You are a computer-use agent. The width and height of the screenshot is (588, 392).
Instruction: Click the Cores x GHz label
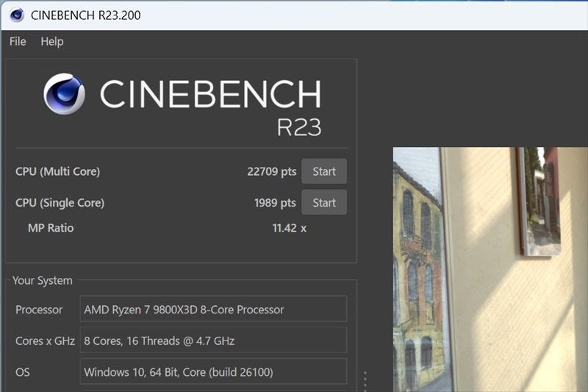point(45,341)
